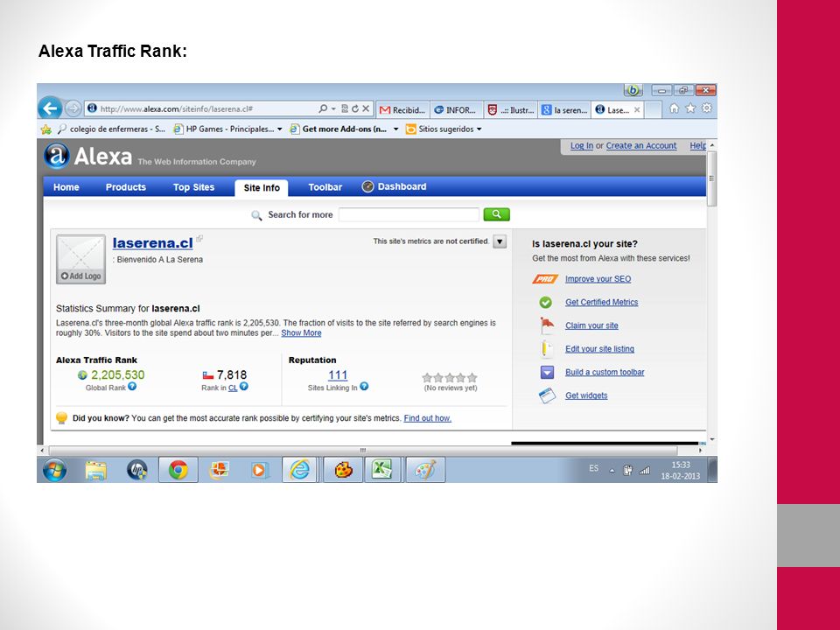
Task: Click the favorites bar star icon
Action: [x=46, y=129]
